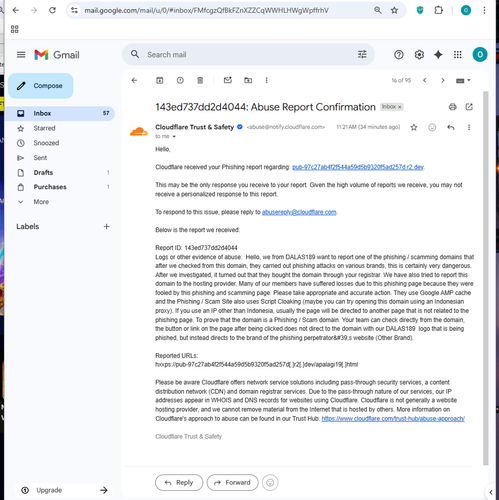Archive this email
The height and width of the screenshot is (500, 499).
160,80
